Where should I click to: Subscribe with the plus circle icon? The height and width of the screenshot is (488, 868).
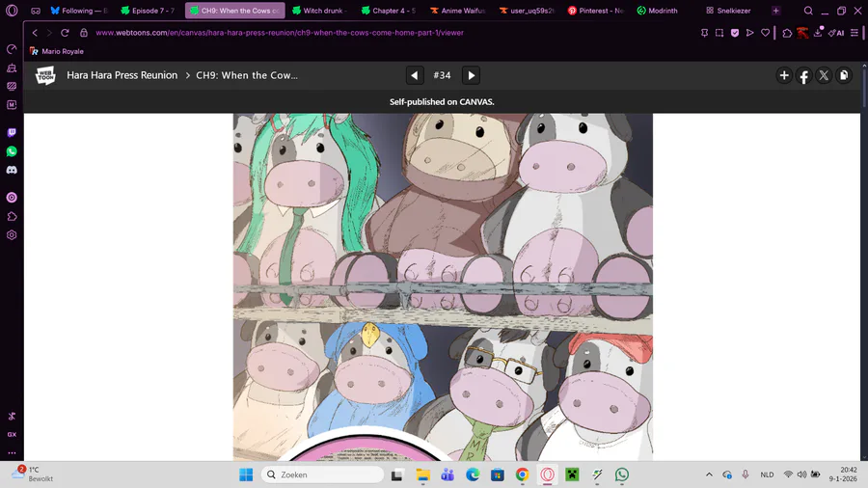[784, 75]
